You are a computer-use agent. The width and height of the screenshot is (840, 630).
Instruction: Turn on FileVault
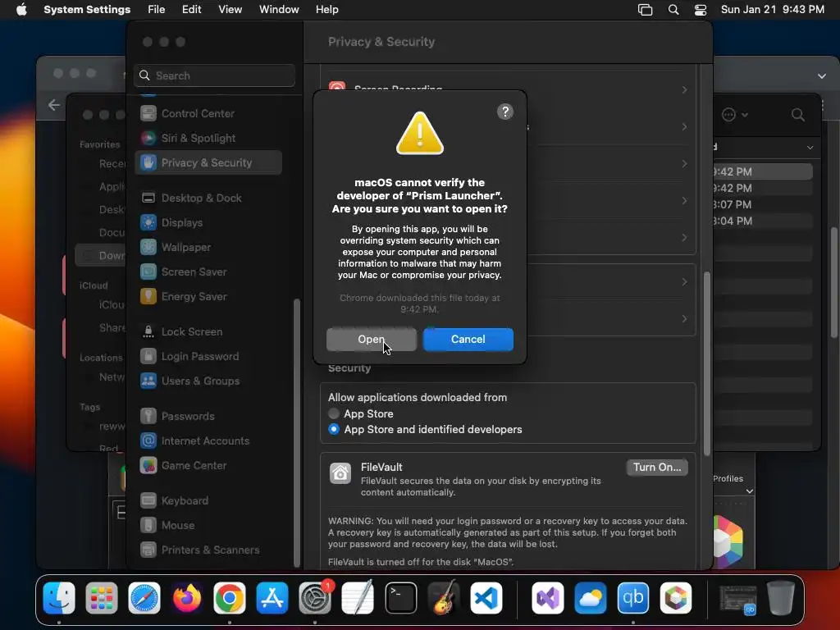click(657, 467)
